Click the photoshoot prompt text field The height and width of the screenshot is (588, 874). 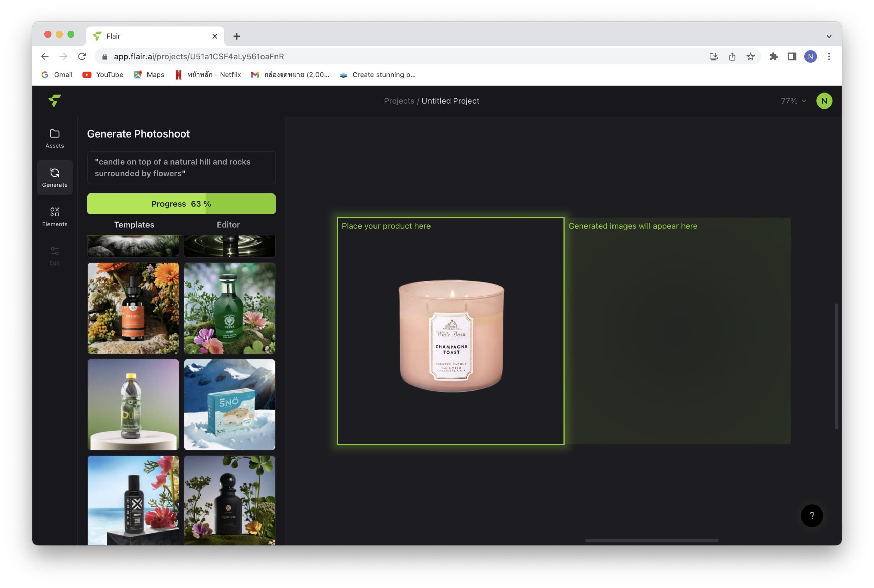(x=181, y=168)
